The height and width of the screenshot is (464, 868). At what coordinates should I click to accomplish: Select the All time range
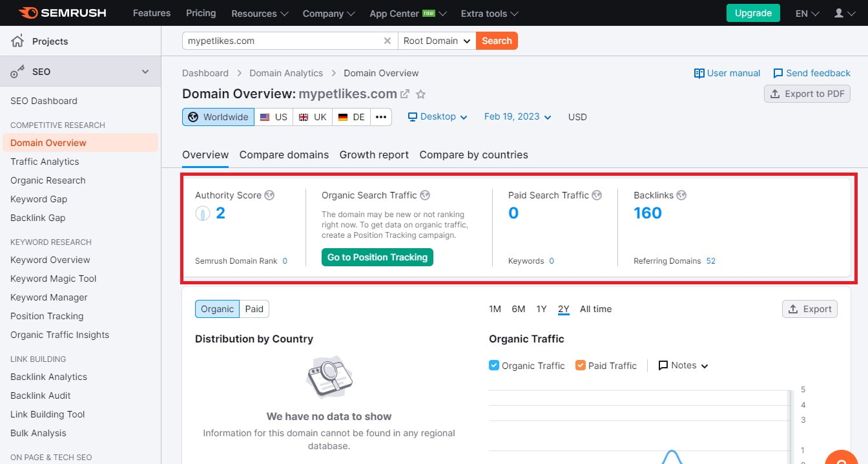coord(595,309)
